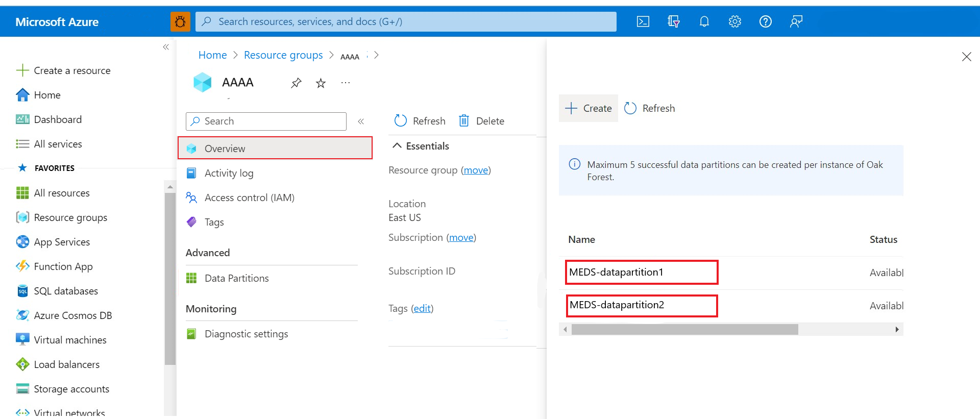Refresh the resource group overview

click(x=420, y=121)
